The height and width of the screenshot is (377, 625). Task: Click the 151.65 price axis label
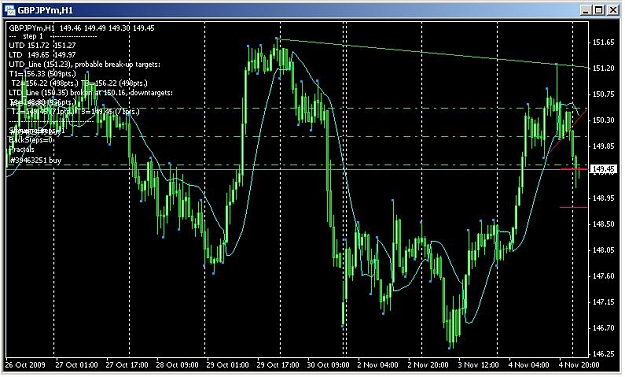(603, 43)
